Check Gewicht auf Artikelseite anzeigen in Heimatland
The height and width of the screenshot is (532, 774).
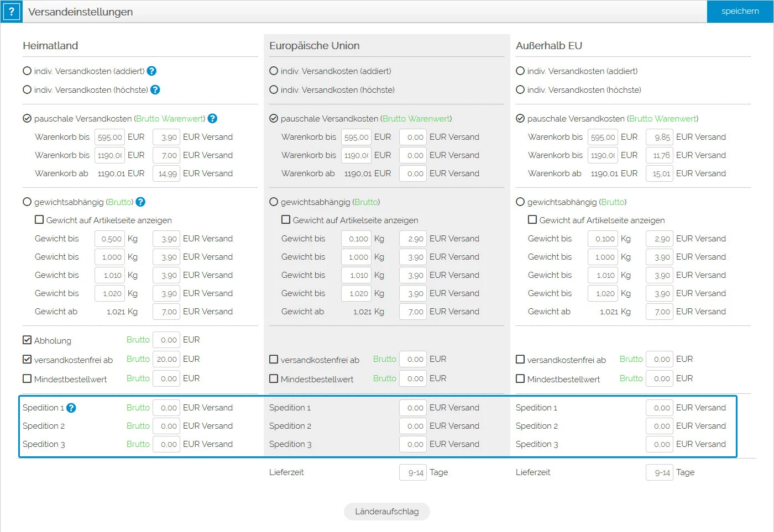pyautogui.click(x=39, y=220)
